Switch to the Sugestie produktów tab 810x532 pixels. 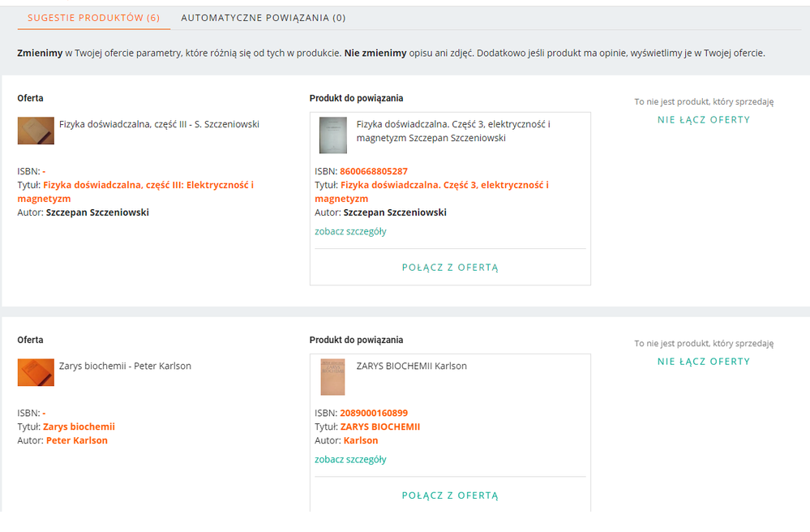93,17
